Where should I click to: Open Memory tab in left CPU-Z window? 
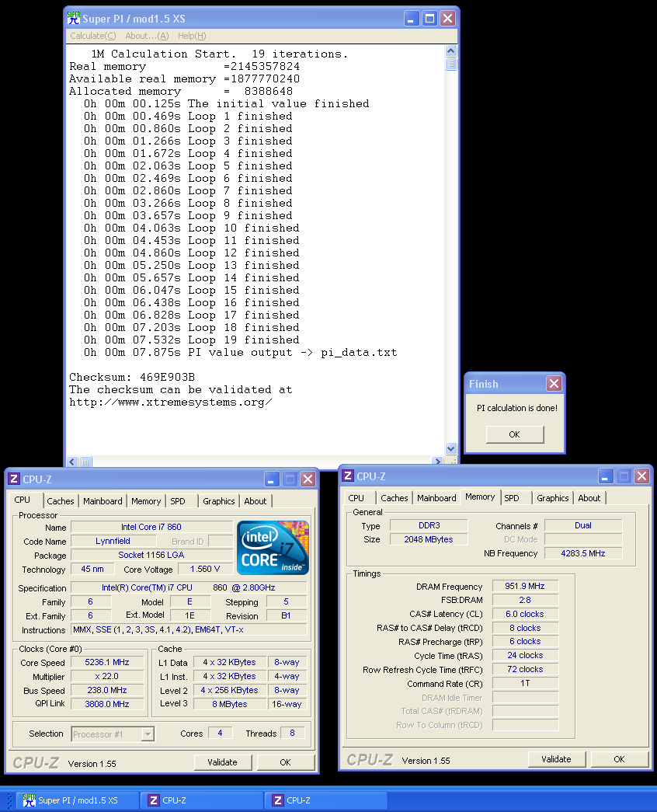(146, 501)
